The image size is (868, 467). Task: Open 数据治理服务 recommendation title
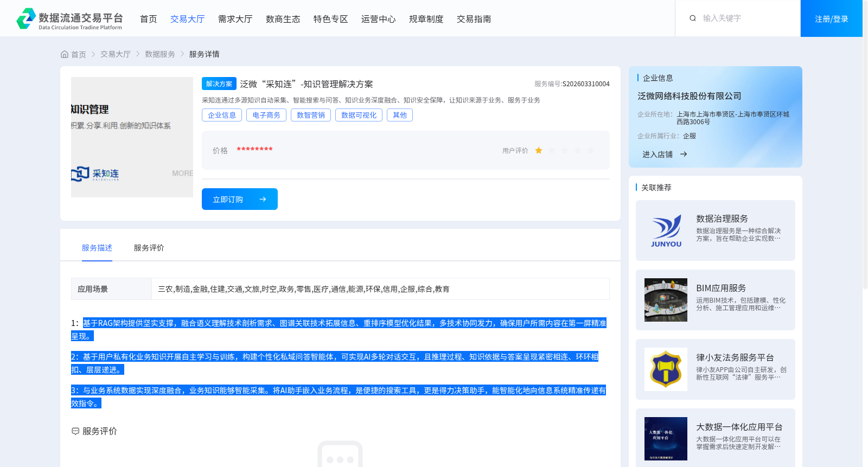click(x=722, y=219)
